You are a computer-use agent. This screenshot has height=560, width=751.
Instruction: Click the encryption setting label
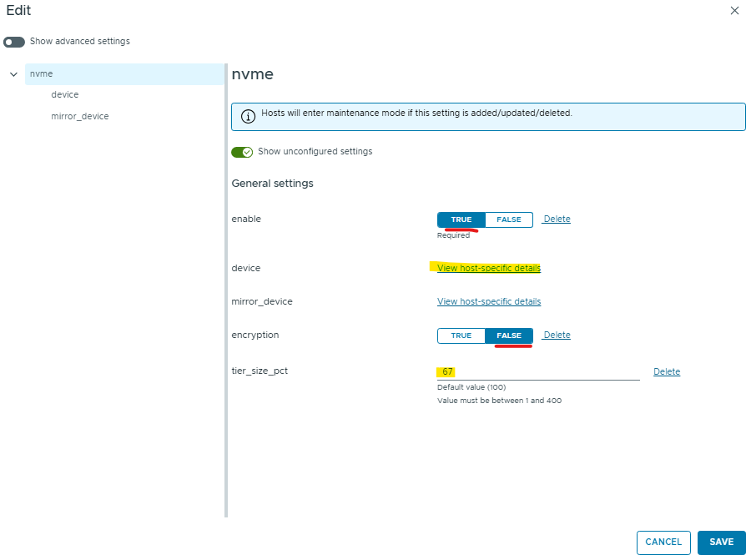tap(255, 335)
